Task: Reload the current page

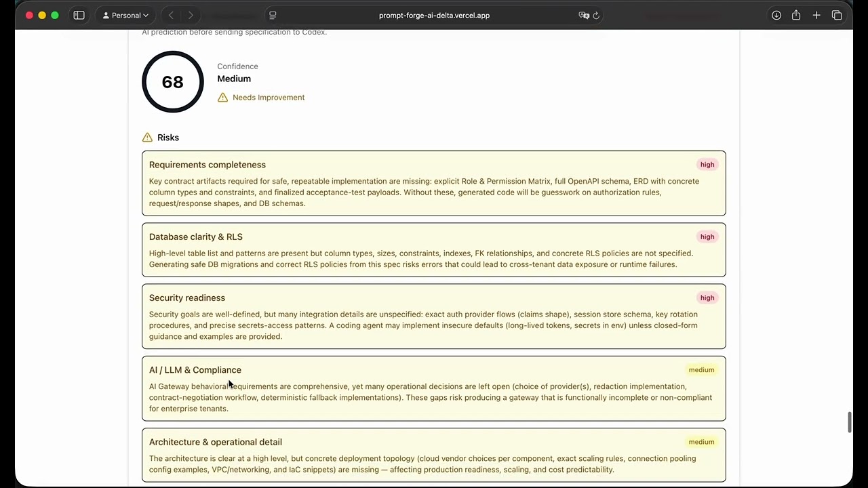Action: tap(596, 15)
